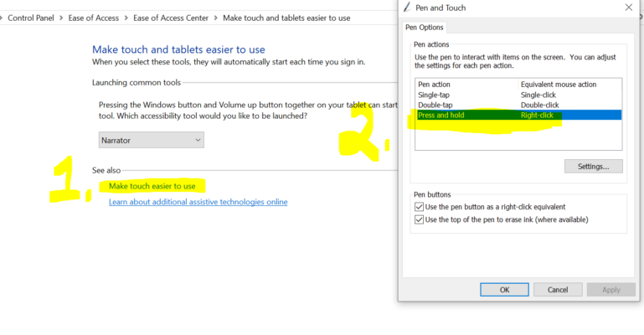Select the Double-tap pen action row
644x335 pixels.
click(x=518, y=105)
